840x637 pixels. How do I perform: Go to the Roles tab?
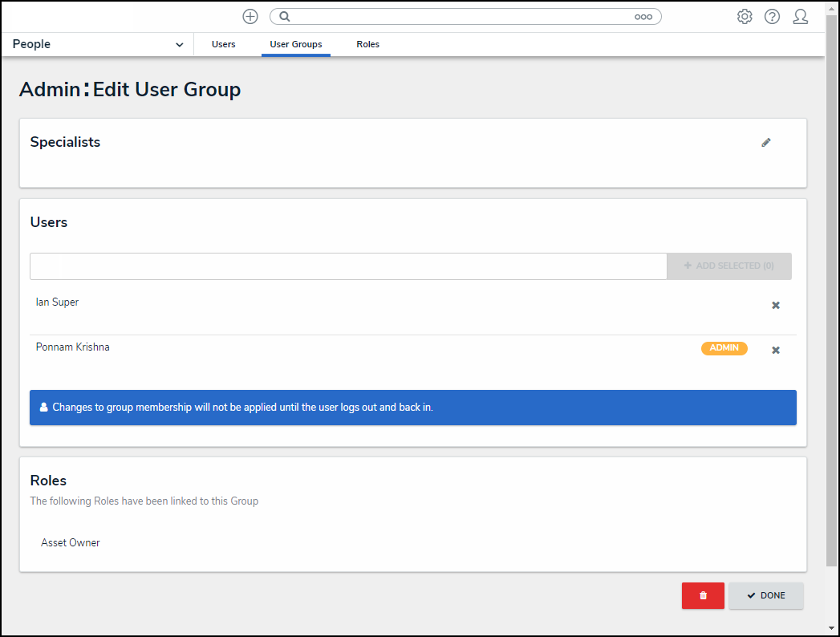[368, 45]
